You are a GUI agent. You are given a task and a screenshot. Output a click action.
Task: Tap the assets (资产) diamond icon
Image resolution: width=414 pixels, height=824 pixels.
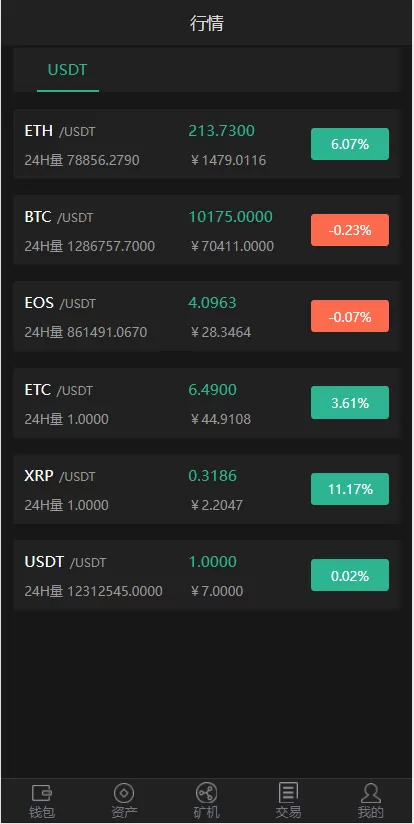coord(124,793)
